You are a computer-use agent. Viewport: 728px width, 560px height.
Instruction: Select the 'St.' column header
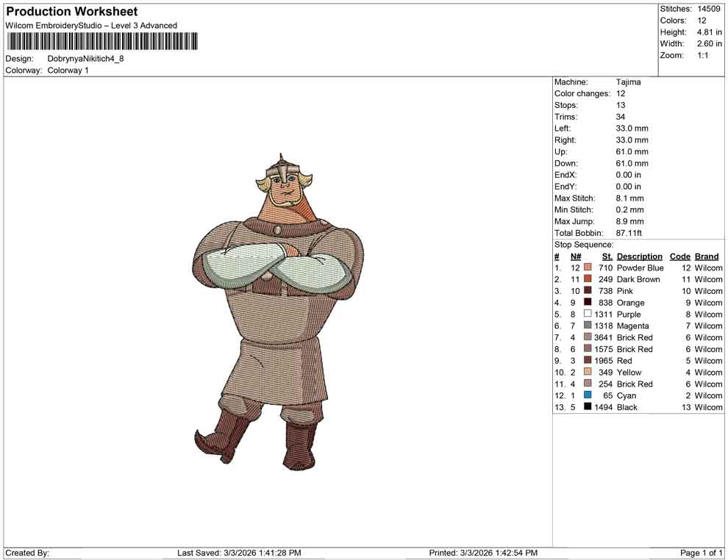[607, 256]
